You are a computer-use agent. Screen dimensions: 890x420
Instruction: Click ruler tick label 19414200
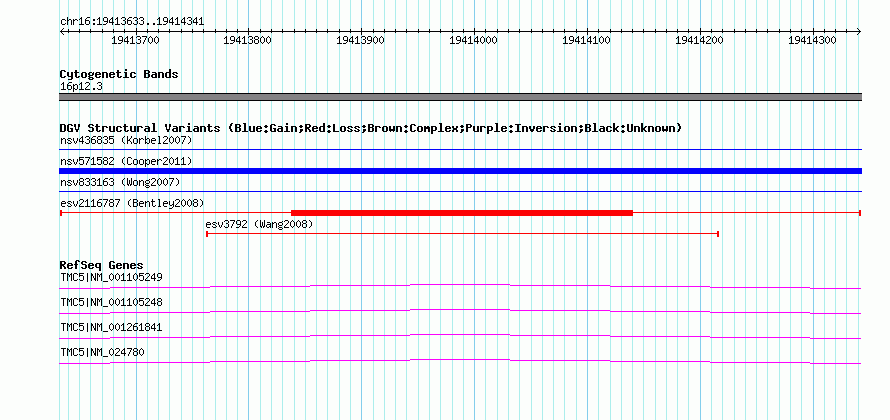coord(699,40)
